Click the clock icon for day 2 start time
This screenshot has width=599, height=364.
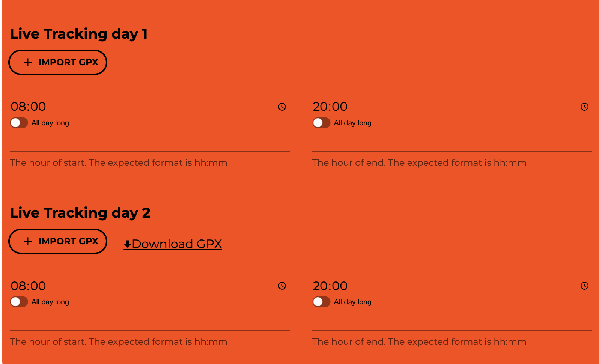click(282, 286)
